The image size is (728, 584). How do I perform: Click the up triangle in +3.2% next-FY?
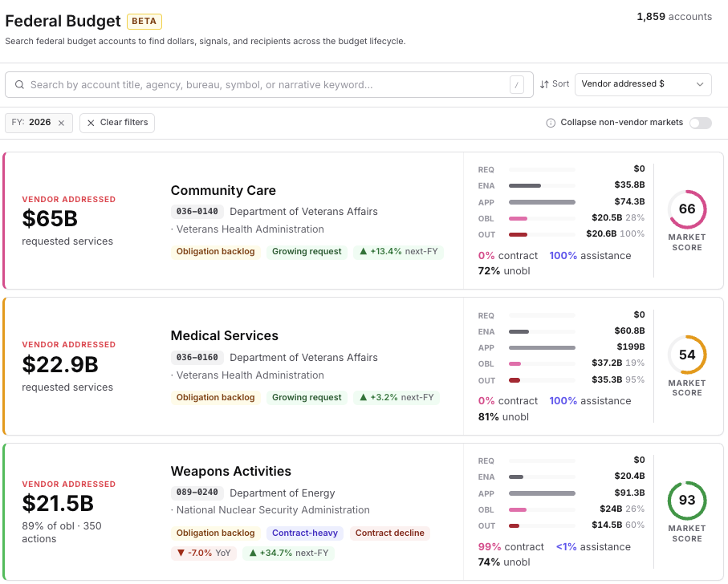(363, 398)
